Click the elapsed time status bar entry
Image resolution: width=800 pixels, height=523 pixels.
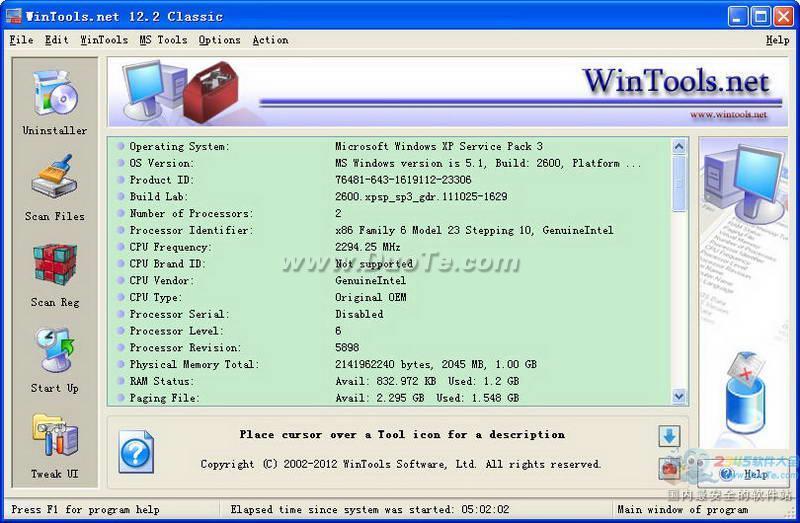click(x=369, y=509)
